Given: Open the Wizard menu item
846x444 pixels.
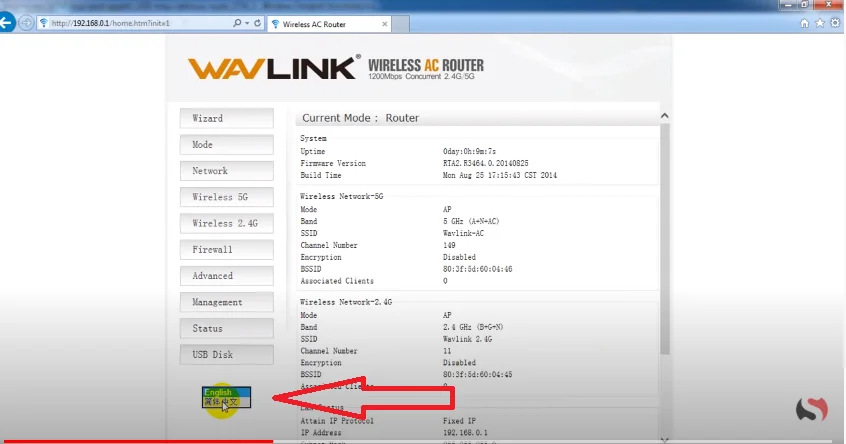Looking at the screenshot, I should click(226, 118).
